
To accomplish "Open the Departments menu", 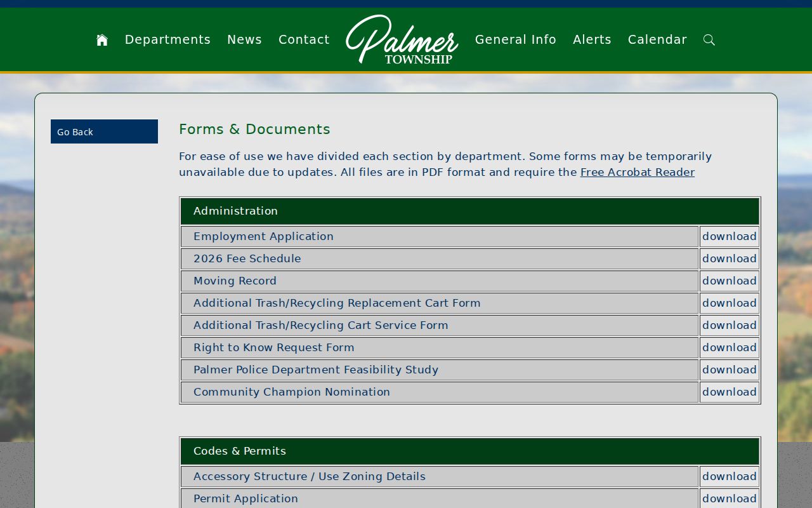I will coord(167,40).
